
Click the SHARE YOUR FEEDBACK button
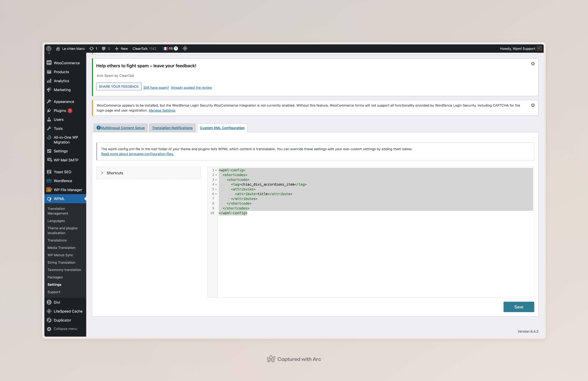pos(119,86)
